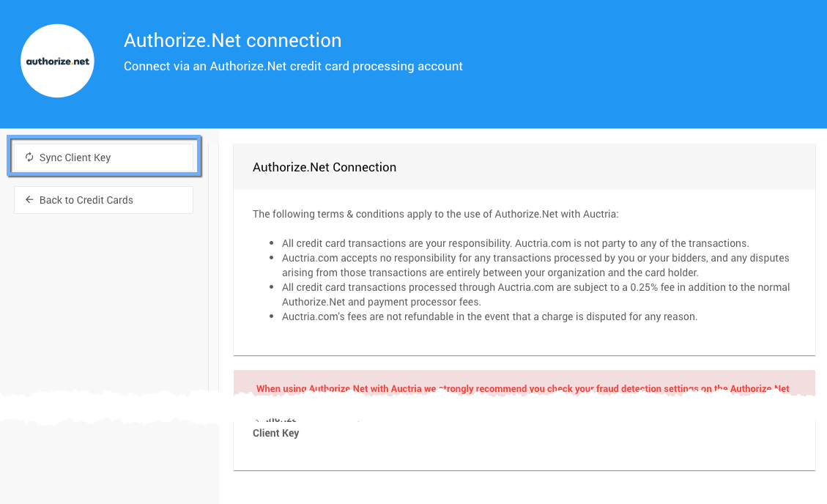Screen dimensions: 827x504
Task: Click the bullet about disputes with card holder
Action: [x=535, y=265]
